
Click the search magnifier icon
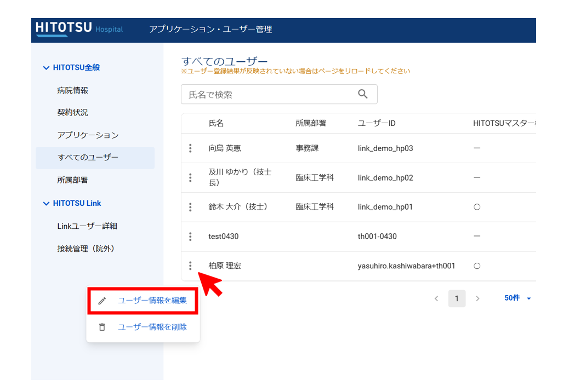(362, 94)
